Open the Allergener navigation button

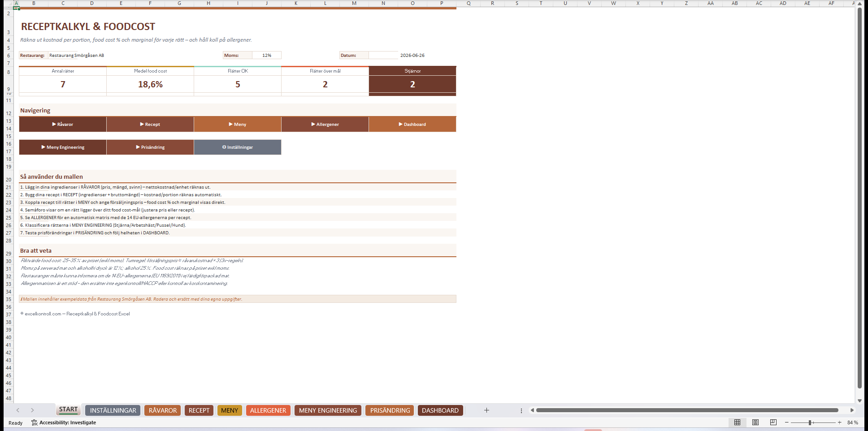click(x=325, y=124)
